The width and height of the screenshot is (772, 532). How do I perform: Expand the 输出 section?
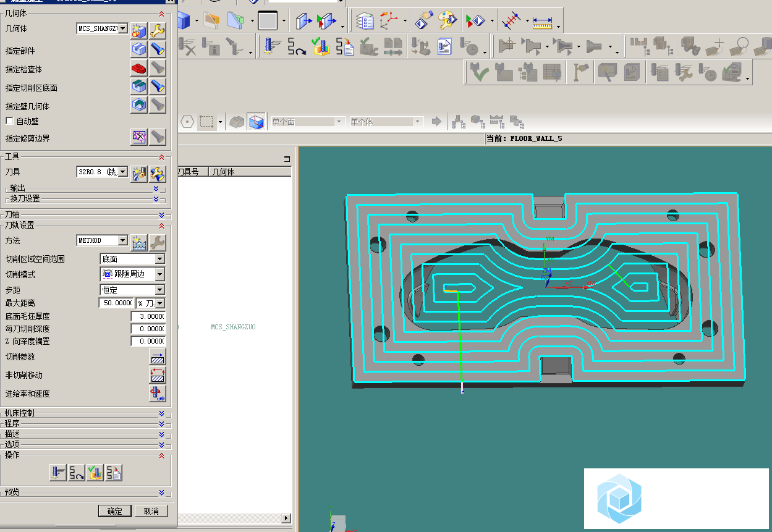tap(156, 188)
